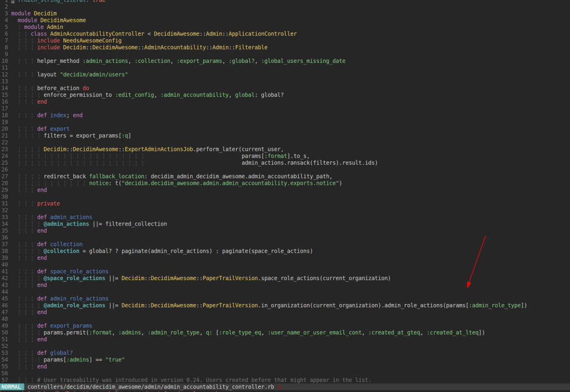Click admin_role_actions method name on line 45
The height and width of the screenshot is (392, 570).
[x=79, y=298]
